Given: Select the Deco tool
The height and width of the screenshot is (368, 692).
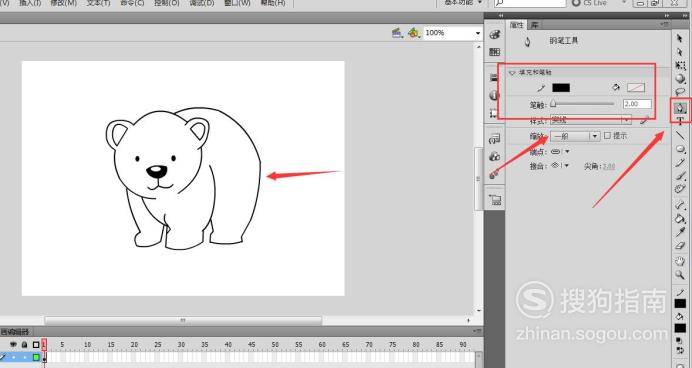Looking at the screenshot, I should tap(680, 189).
